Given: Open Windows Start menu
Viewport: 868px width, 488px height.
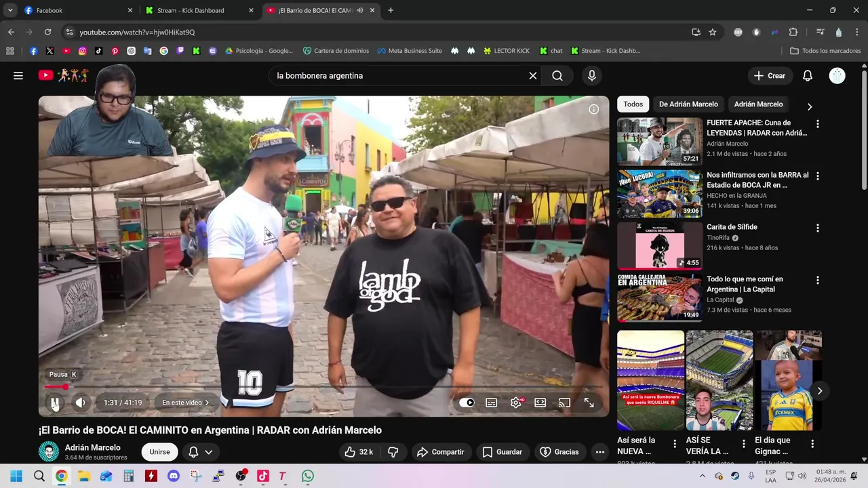Looking at the screenshot, I should tap(16, 476).
